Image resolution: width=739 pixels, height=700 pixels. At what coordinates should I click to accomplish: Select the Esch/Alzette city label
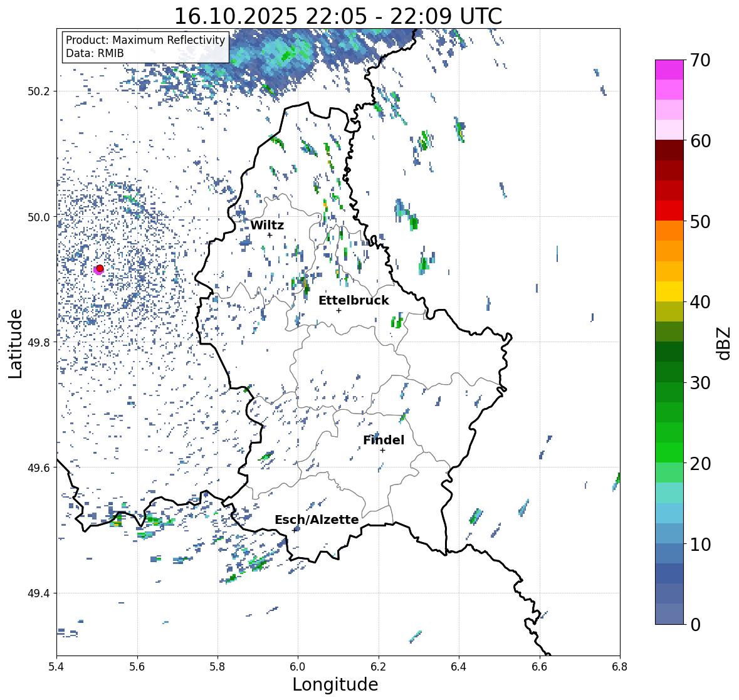tap(317, 520)
